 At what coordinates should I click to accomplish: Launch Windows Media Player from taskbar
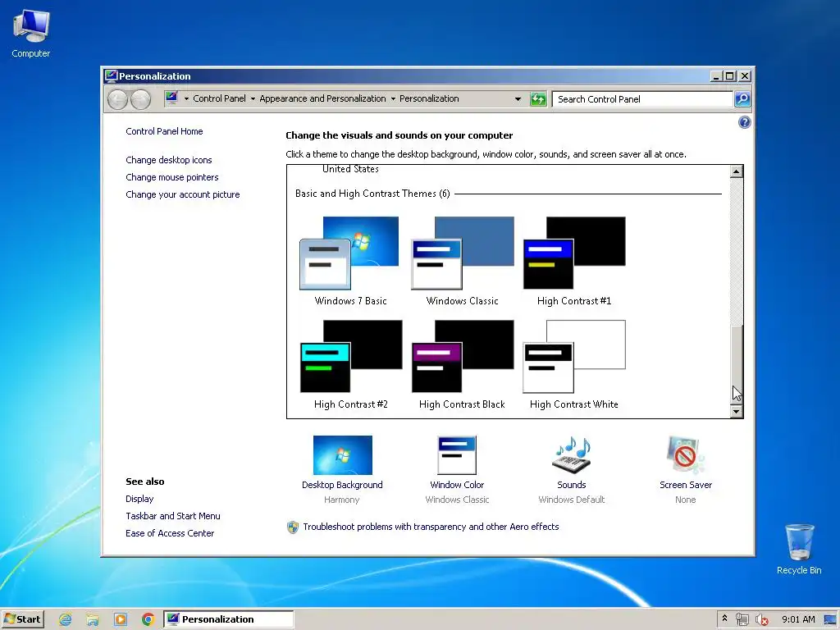[121, 619]
